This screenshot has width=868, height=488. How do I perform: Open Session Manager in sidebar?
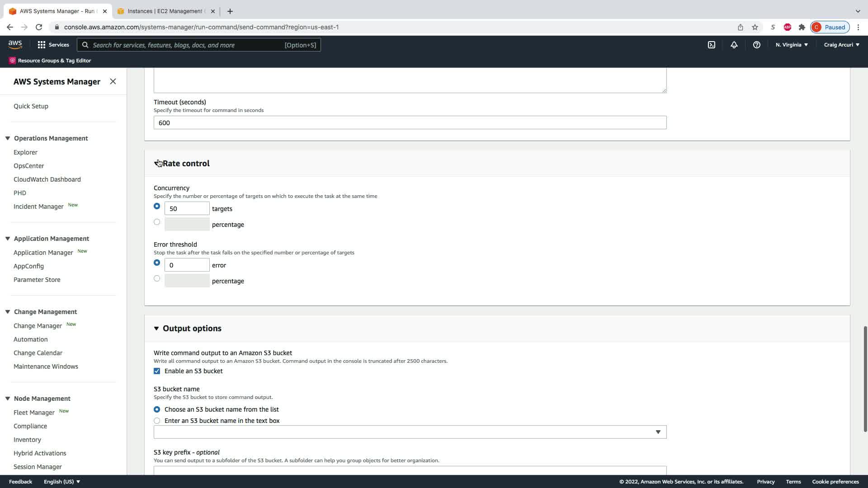click(x=38, y=467)
